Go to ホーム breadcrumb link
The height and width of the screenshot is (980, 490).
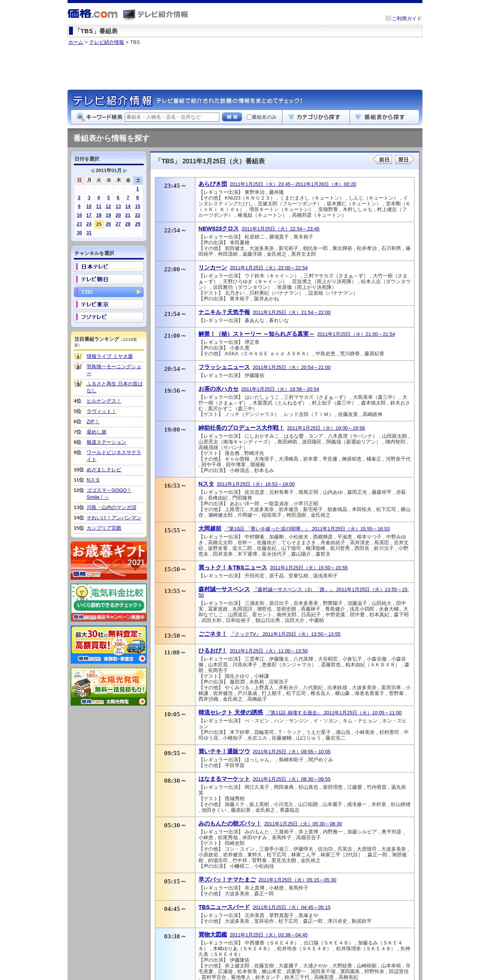click(x=76, y=42)
